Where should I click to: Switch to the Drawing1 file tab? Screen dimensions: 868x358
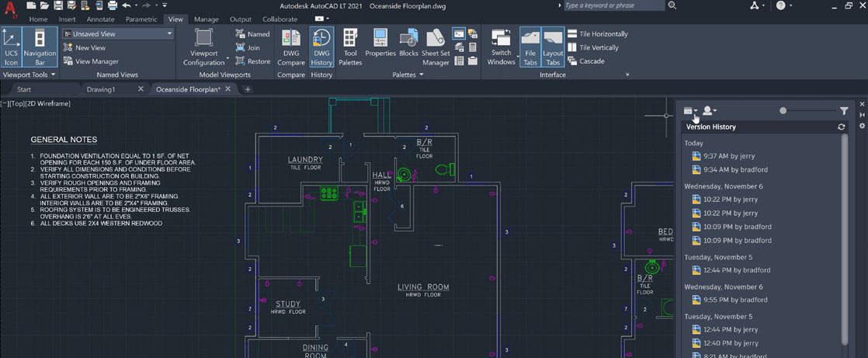101,89
